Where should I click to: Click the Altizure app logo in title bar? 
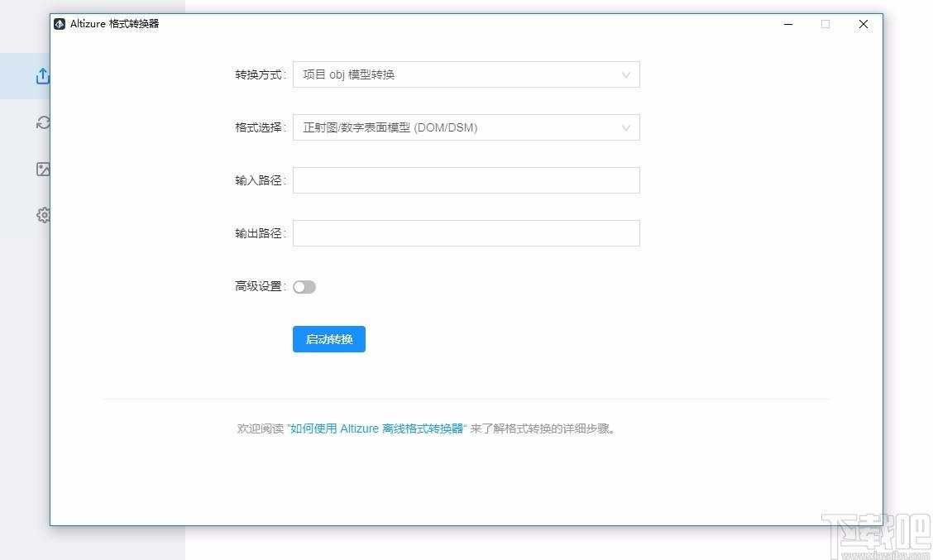click(x=60, y=24)
